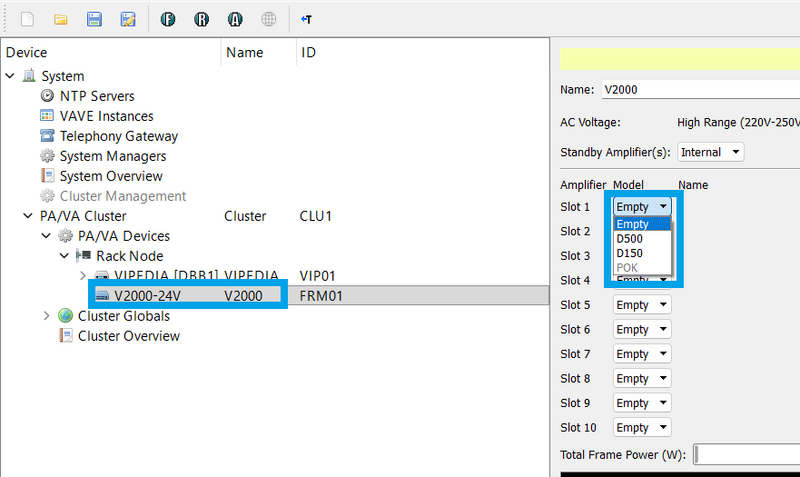This screenshot has height=477, width=800.
Task: Click the Cluster Management gear icon
Action: point(47,195)
